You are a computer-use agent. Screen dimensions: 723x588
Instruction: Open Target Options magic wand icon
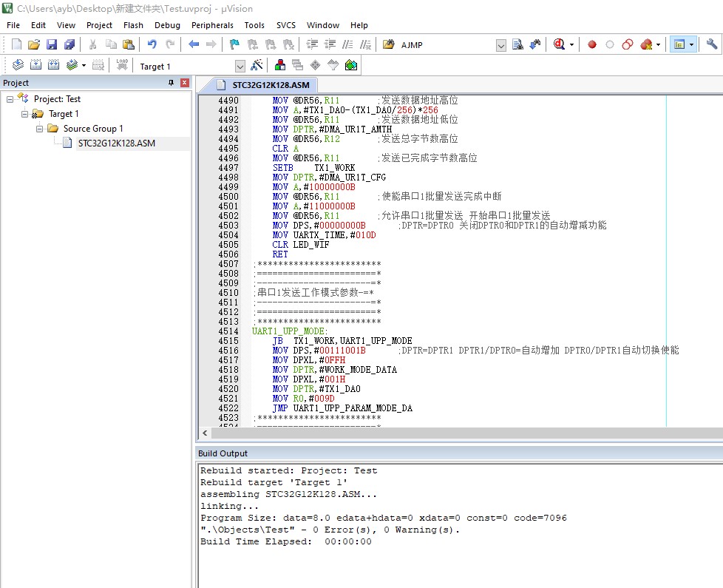257,66
